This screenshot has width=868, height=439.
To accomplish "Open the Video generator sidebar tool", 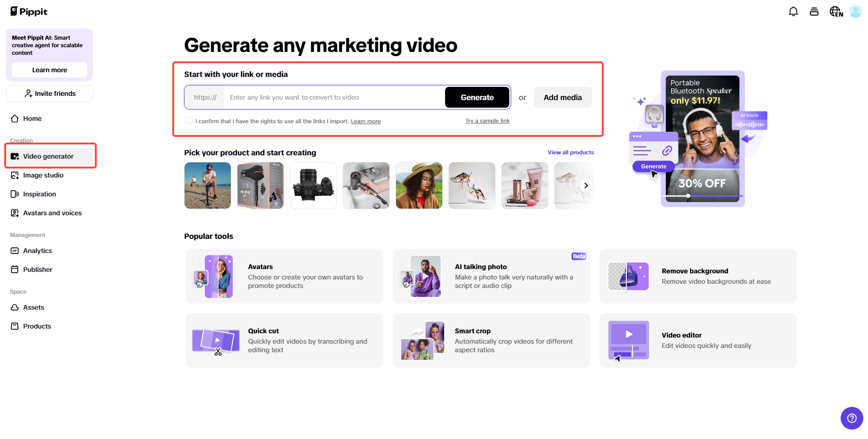I will pyautogui.click(x=48, y=156).
